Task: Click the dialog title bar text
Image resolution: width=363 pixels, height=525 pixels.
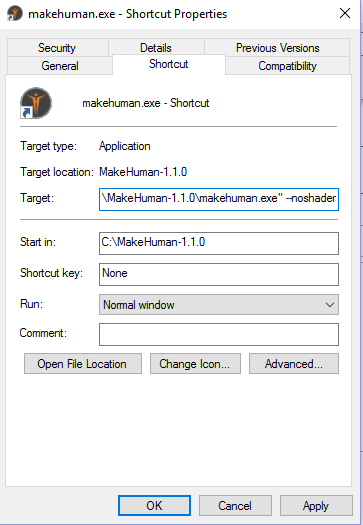Action: click(x=127, y=14)
